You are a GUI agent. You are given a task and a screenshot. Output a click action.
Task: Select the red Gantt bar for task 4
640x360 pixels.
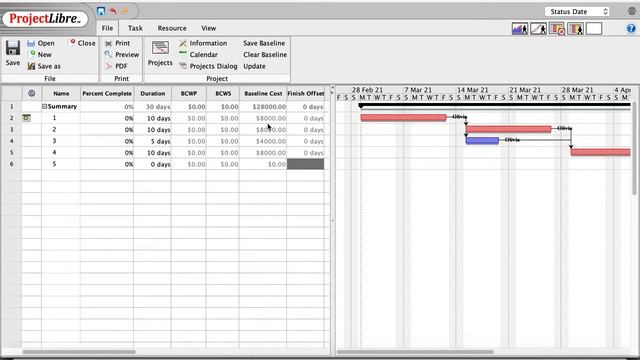pyautogui.click(x=600, y=152)
